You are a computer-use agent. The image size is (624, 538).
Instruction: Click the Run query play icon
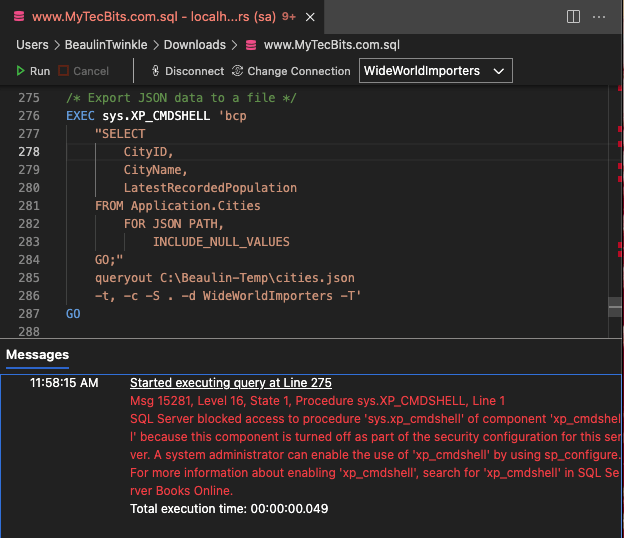[x=21, y=71]
